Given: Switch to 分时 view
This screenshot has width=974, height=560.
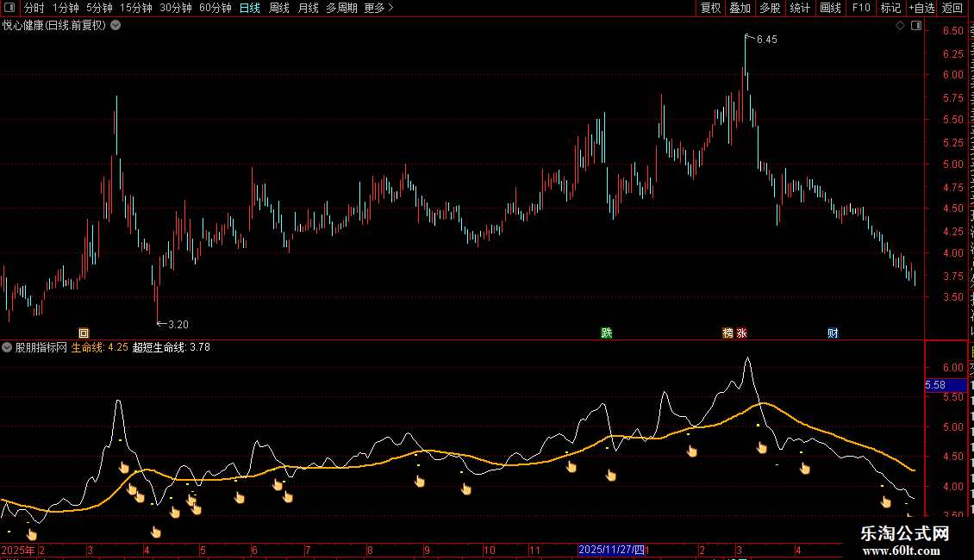Looking at the screenshot, I should [34, 8].
